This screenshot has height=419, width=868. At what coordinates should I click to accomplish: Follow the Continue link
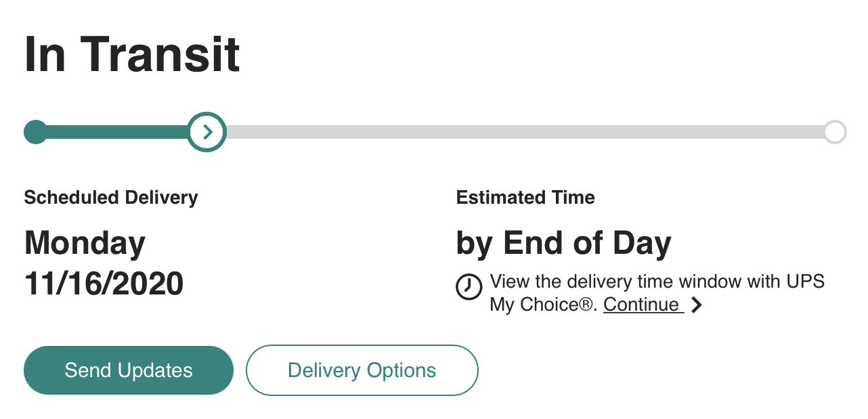pos(641,305)
